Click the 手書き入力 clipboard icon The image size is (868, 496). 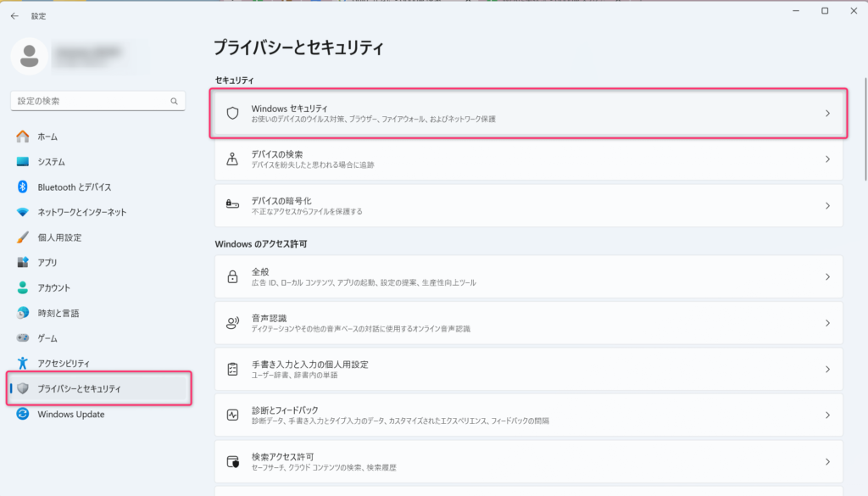pos(232,369)
